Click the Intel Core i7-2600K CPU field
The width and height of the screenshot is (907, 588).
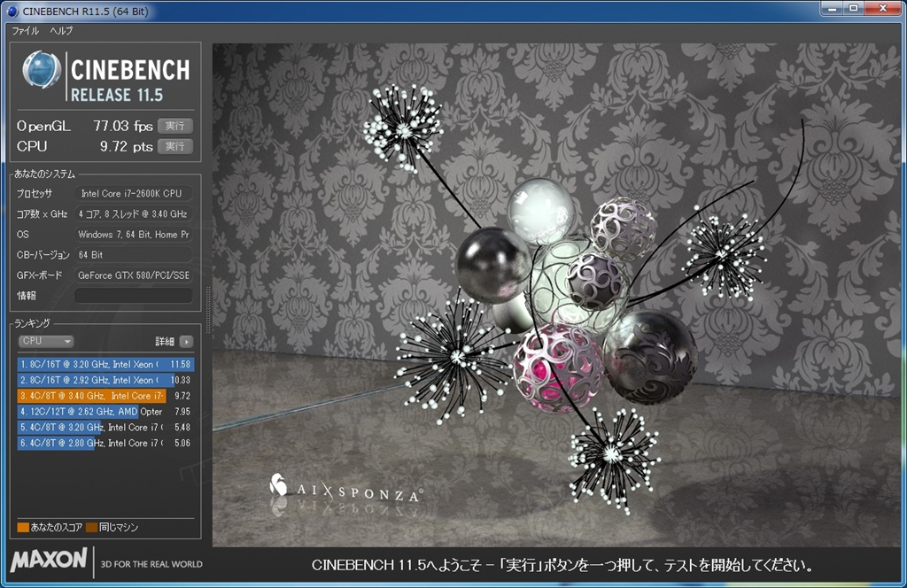pyautogui.click(x=134, y=194)
